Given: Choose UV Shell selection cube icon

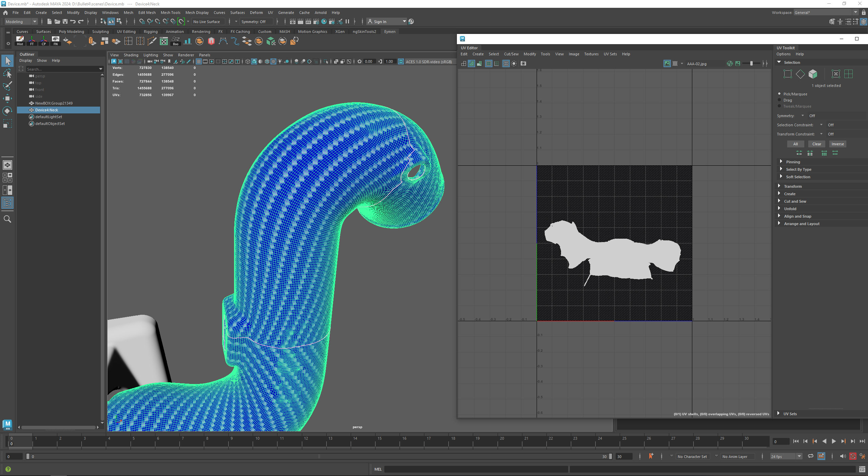Looking at the screenshot, I should (813, 74).
